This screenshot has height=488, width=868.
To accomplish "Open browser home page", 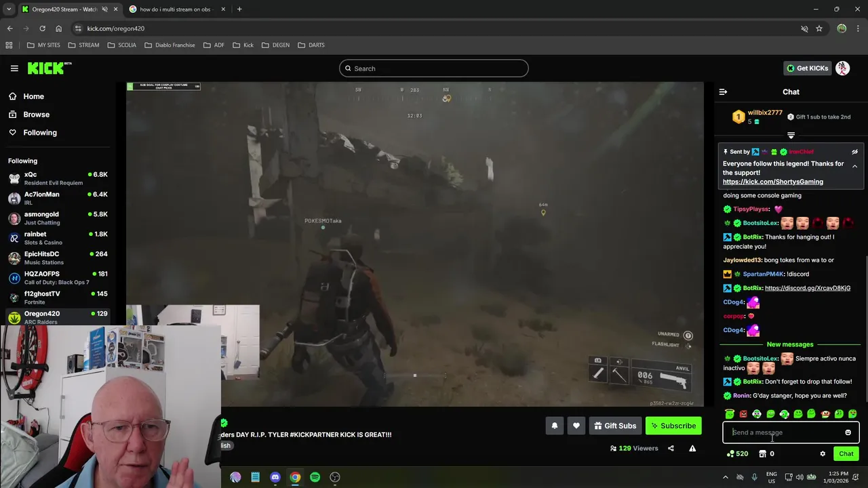I will (58, 28).
